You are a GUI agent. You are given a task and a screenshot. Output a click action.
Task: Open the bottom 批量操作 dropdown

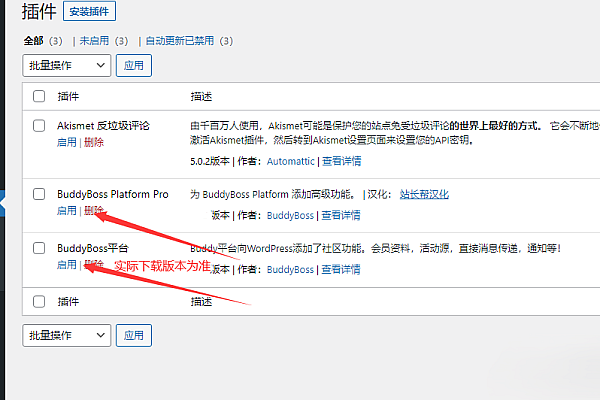coord(67,335)
